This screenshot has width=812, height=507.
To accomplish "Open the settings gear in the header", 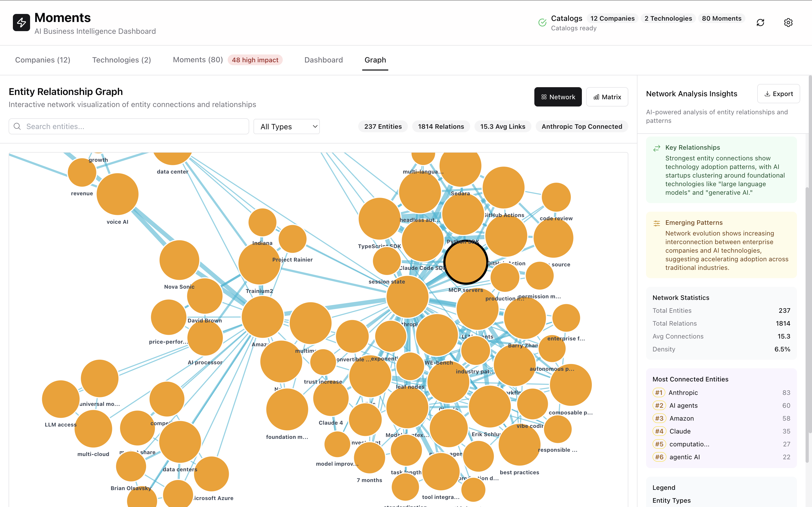I will tap(788, 22).
